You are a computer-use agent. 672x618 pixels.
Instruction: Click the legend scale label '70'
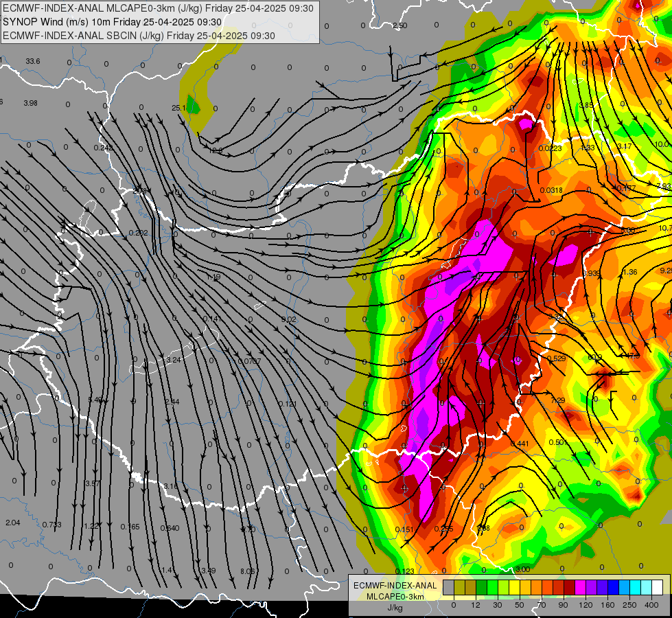[x=542, y=605]
